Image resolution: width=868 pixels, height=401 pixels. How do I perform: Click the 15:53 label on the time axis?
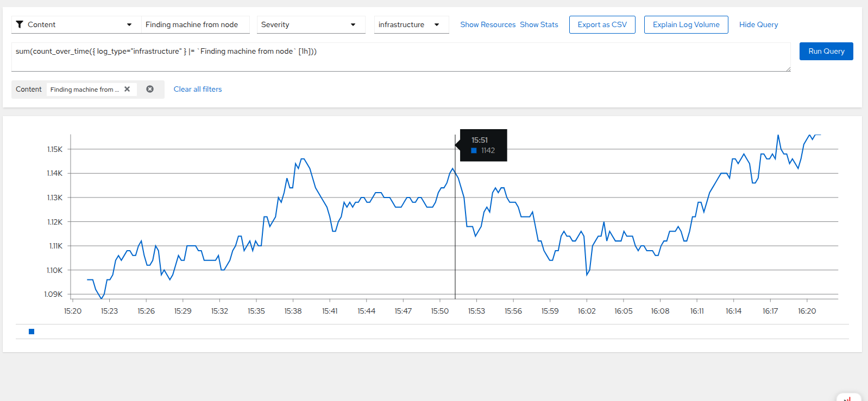[x=476, y=311]
